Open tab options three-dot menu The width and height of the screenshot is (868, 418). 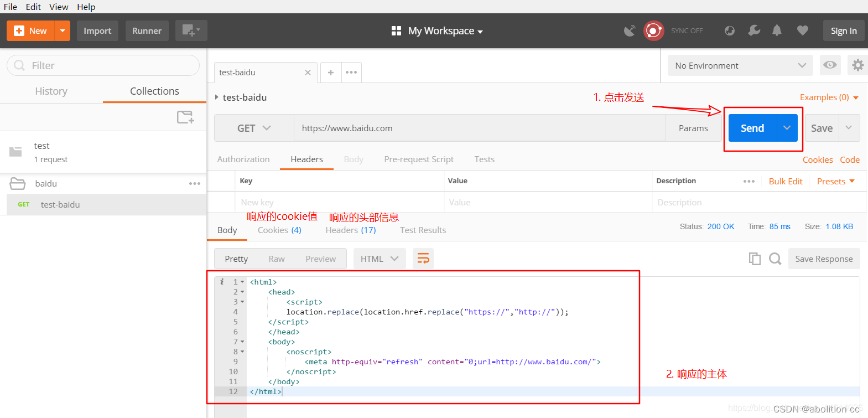(x=351, y=73)
